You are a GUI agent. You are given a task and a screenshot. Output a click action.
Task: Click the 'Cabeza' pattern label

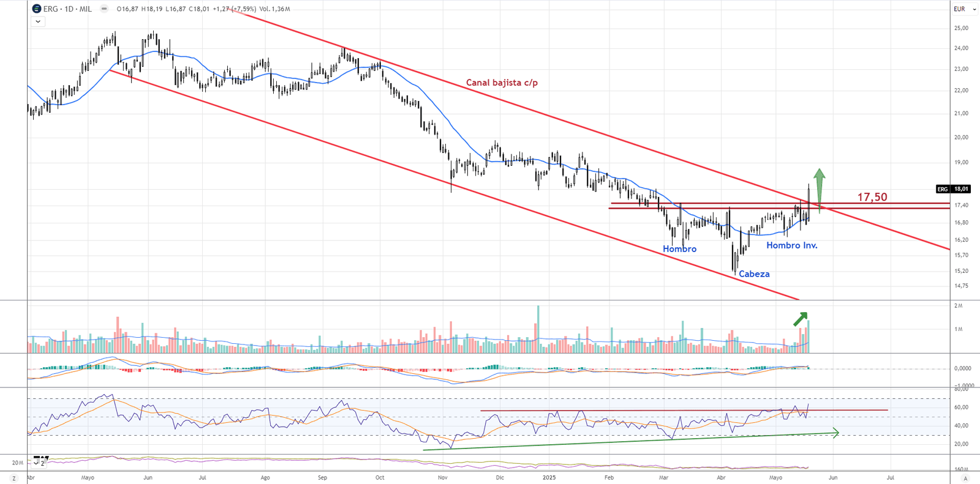coord(754,274)
